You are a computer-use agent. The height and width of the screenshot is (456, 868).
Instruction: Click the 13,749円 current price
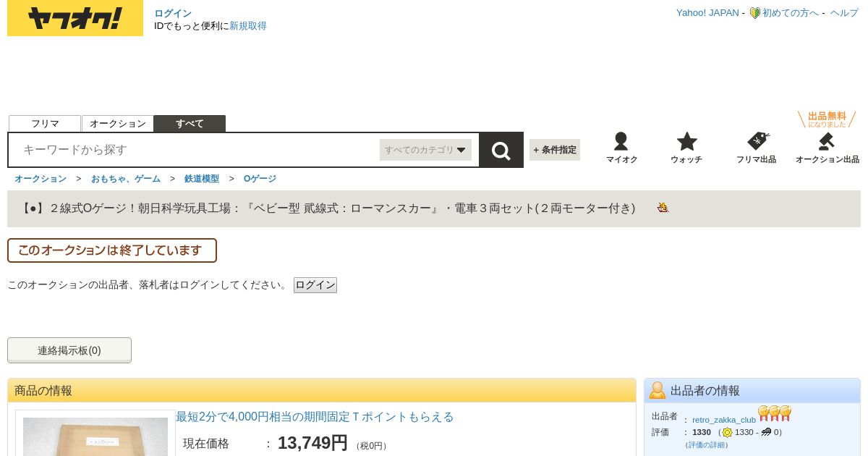(x=312, y=443)
